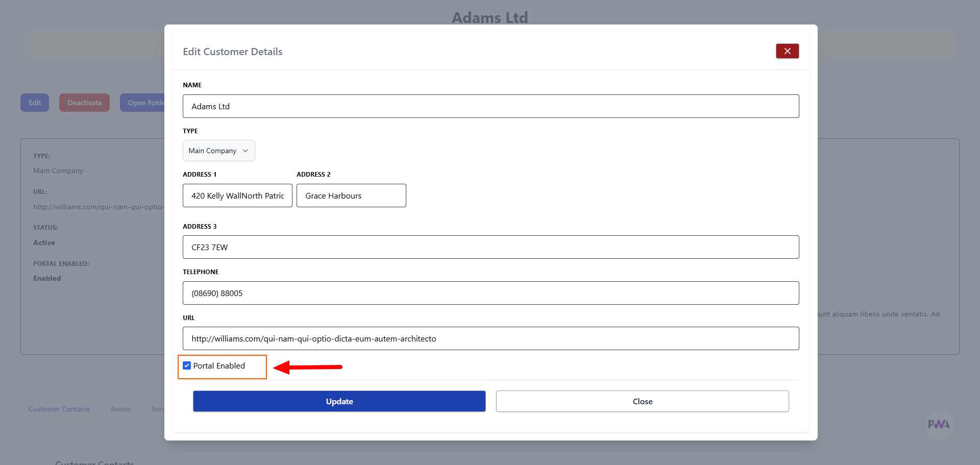Focus the Telephone input field
This screenshot has height=465, width=980.
point(491,293)
